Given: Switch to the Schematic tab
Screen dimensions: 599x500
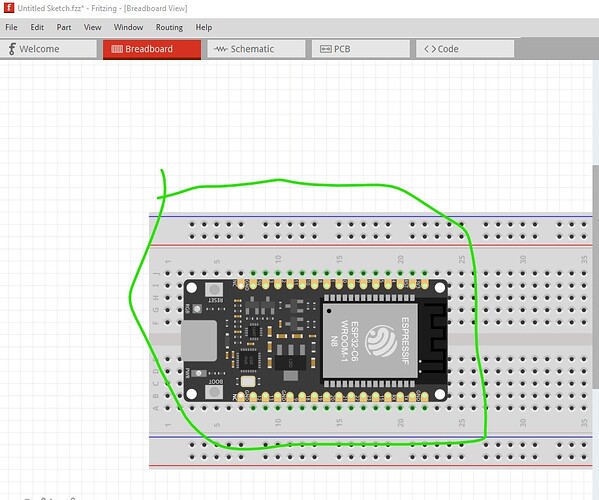Looking at the screenshot, I should click(x=256, y=49).
